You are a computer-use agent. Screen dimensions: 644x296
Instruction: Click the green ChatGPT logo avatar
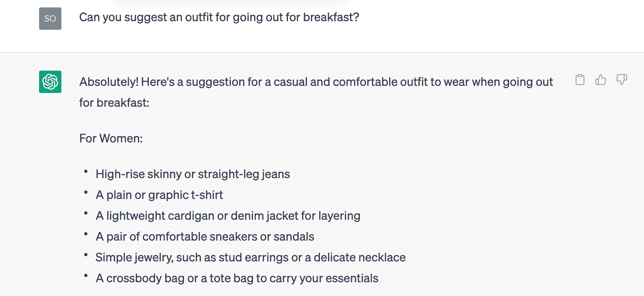pos(50,82)
